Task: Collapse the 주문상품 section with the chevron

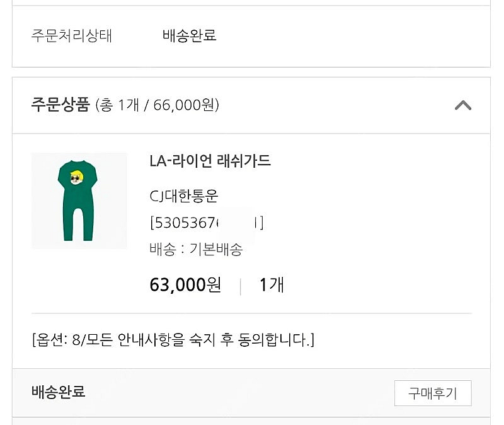Action: coord(463,105)
